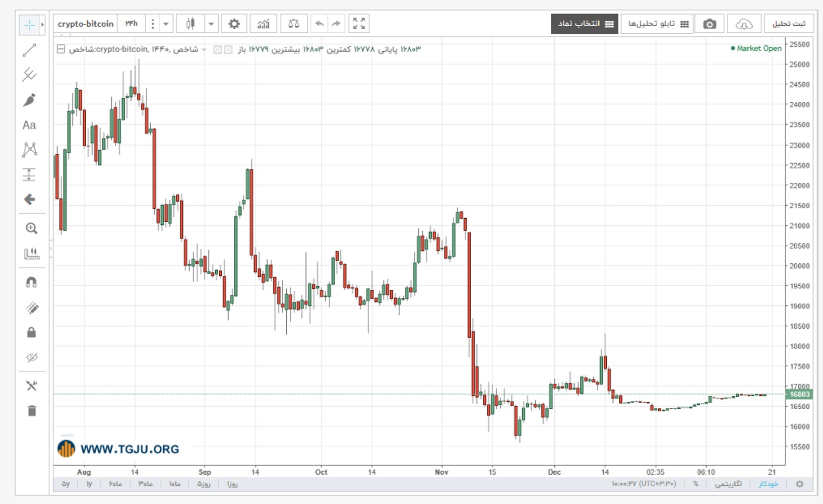The height and width of the screenshot is (504, 823).
Task: Select the Aa text annotation tool
Action: pos(29,125)
